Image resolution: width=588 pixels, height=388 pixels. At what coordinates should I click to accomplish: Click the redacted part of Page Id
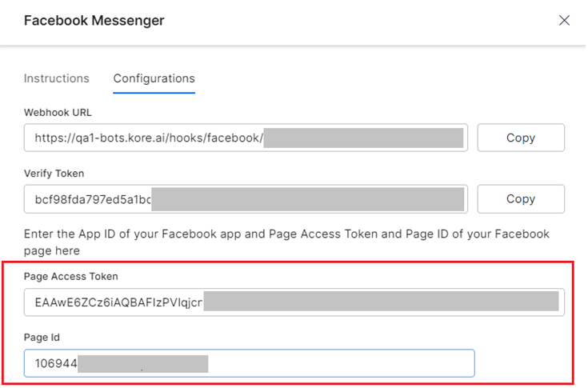pos(144,364)
